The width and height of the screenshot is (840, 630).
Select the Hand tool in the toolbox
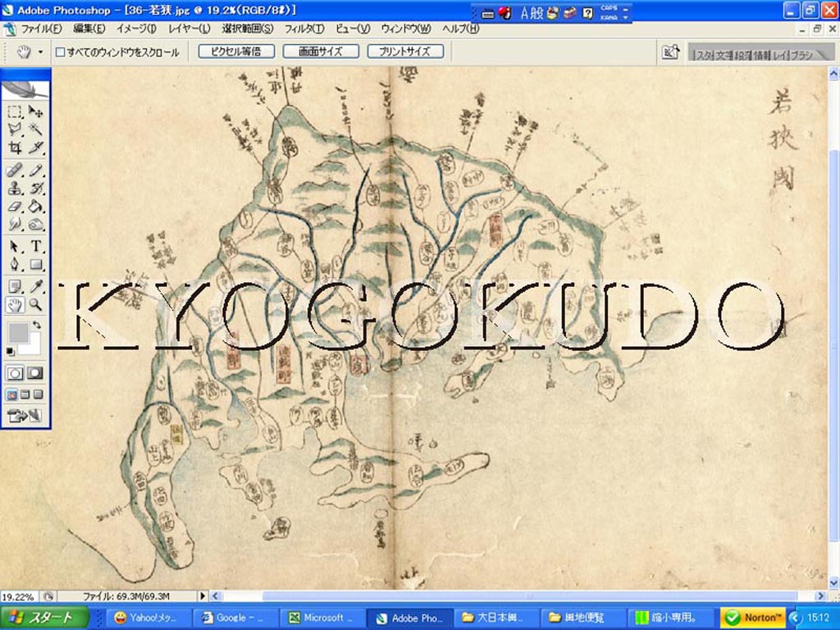(x=15, y=305)
